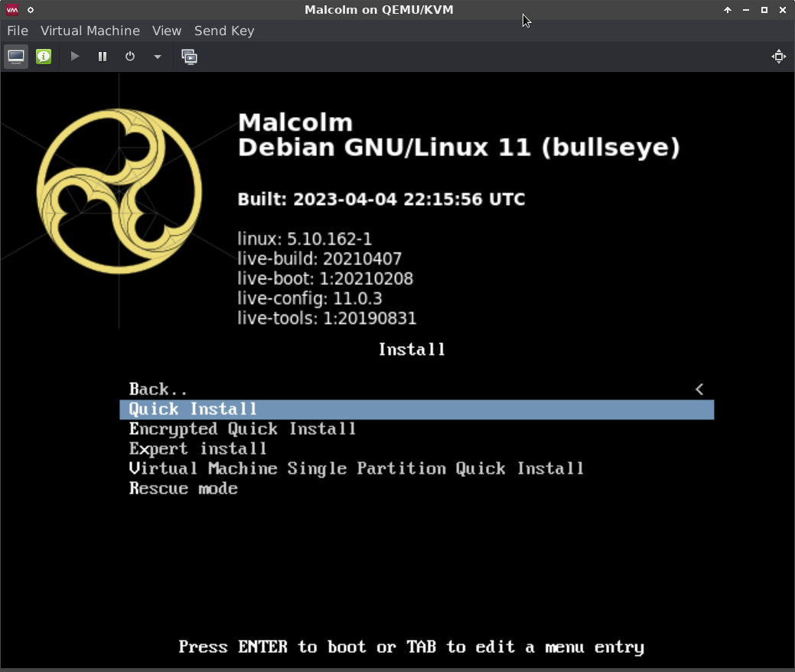
Task: Shut down the virtual machine
Action: click(130, 57)
